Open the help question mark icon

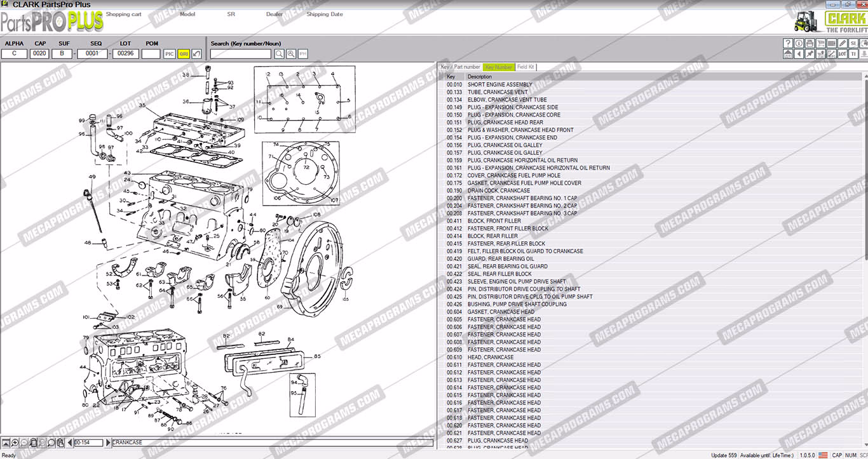(x=788, y=43)
